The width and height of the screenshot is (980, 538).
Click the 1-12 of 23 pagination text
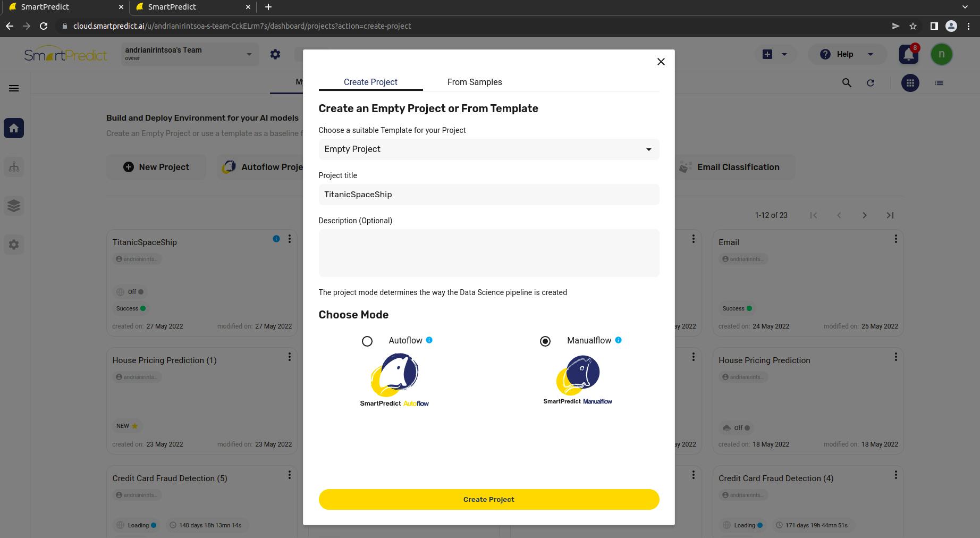point(771,215)
